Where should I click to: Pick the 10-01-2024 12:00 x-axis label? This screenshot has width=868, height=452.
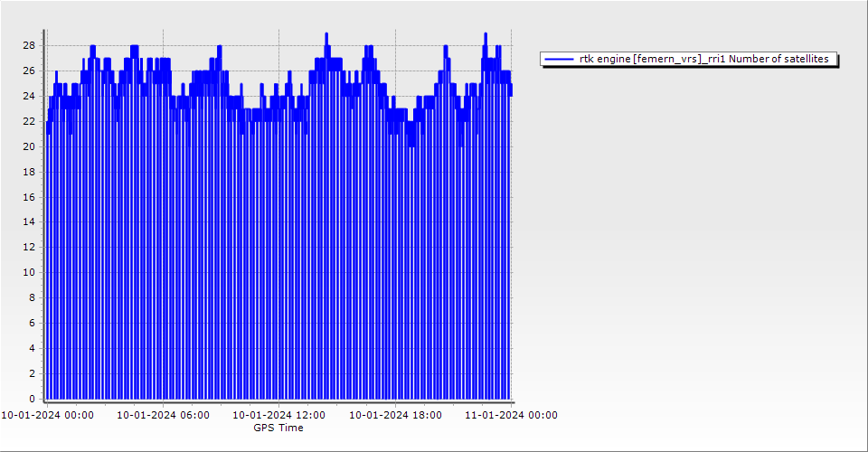[279, 416]
